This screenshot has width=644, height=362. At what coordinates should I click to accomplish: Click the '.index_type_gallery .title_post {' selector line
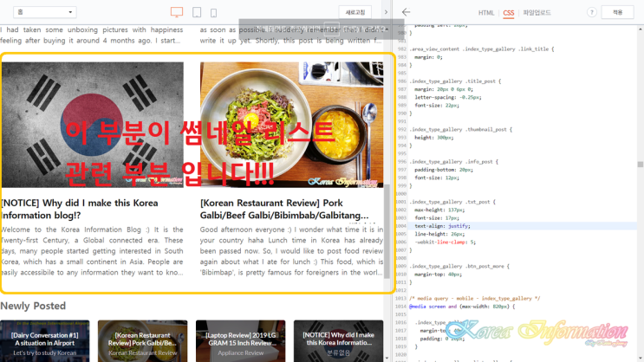pyautogui.click(x=455, y=81)
